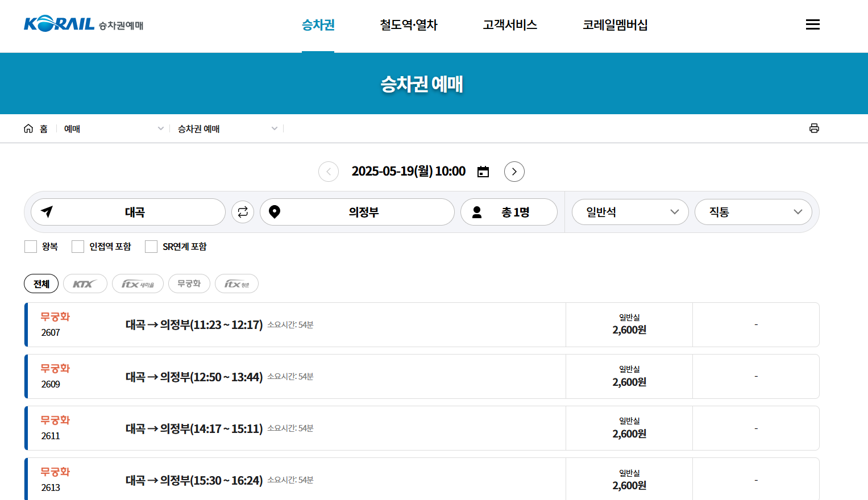Enable 인접역 포함 checkbox
This screenshot has width=868, height=500.
coord(78,247)
